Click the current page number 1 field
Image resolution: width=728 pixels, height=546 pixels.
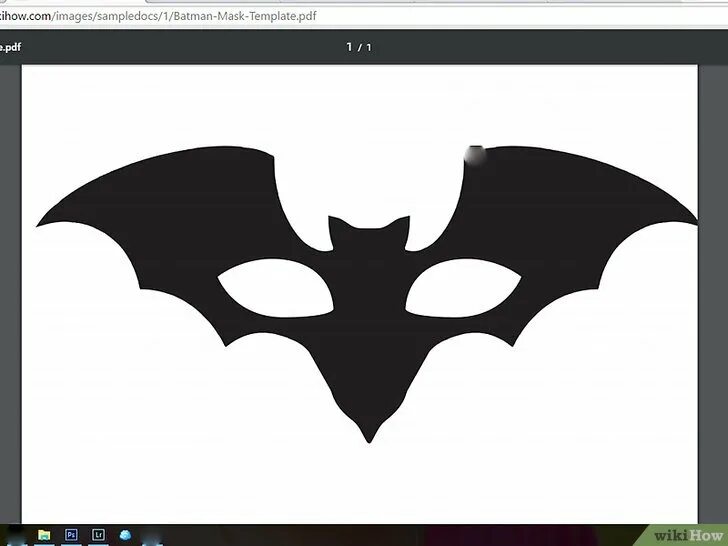[x=349, y=47]
